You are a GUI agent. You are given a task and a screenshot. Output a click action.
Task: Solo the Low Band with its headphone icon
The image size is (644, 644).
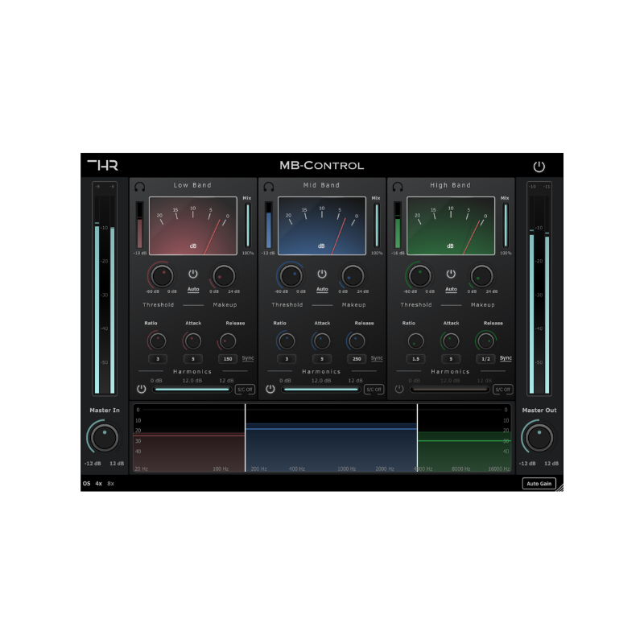point(138,185)
